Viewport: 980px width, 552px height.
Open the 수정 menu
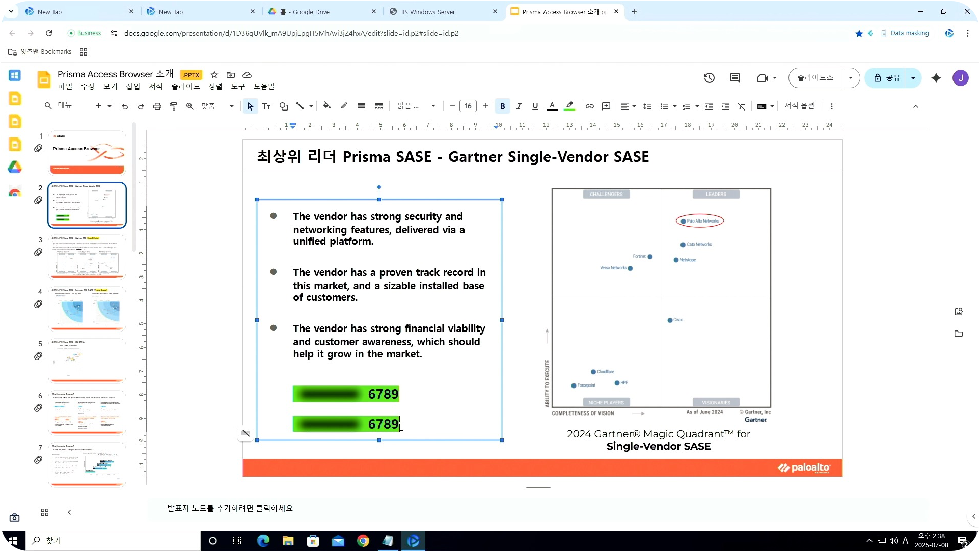pos(88,87)
